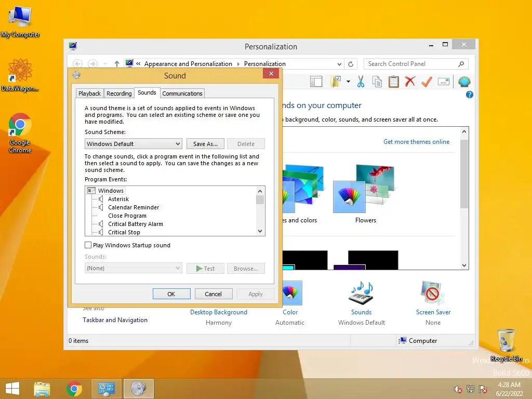
Task: Click the globe shell icon in toolbar
Action: coord(464,82)
